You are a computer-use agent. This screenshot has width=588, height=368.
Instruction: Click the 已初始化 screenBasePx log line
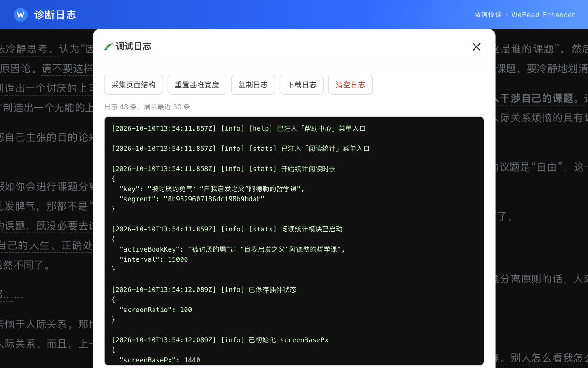[x=220, y=340]
